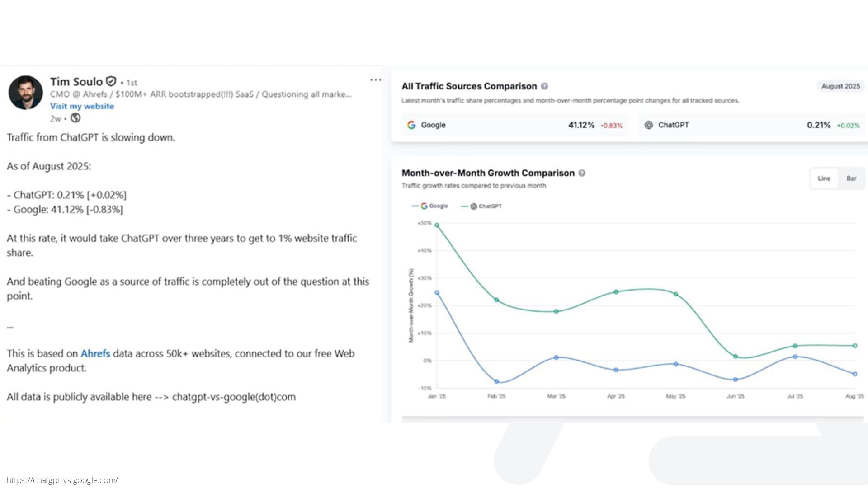The height and width of the screenshot is (488, 868).
Task: Click Tim Soulo's profile photo
Action: point(26,93)
